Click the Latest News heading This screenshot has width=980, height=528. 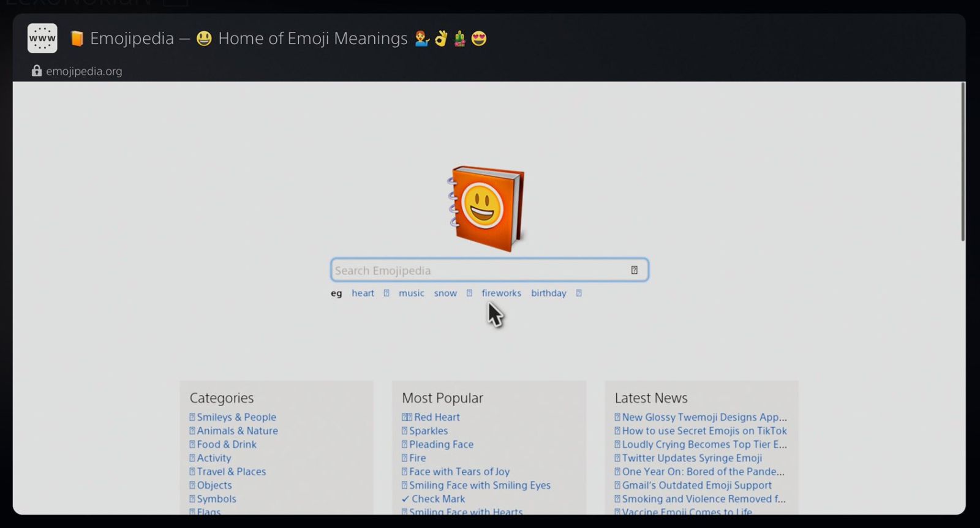point(651,398)
